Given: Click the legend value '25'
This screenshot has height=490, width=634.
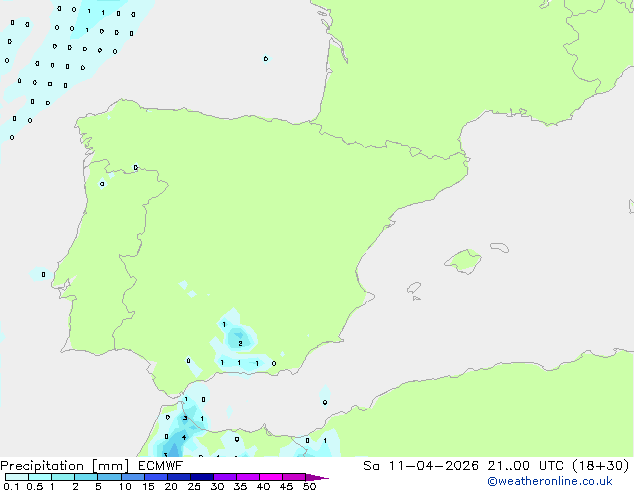Looking at the screenshot, I should click(x=194, y=486).
